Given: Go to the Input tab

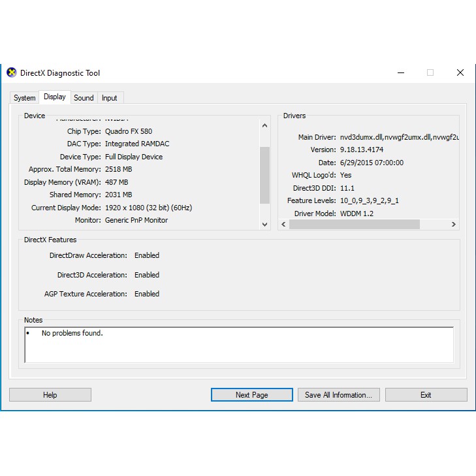Looking at the screenshot, I should coord(110,98).
